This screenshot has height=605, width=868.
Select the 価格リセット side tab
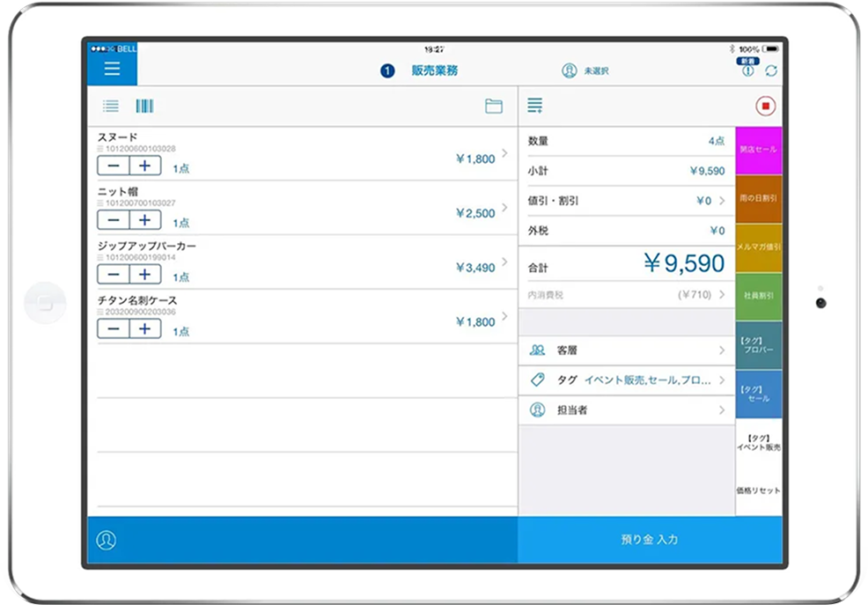758,491
